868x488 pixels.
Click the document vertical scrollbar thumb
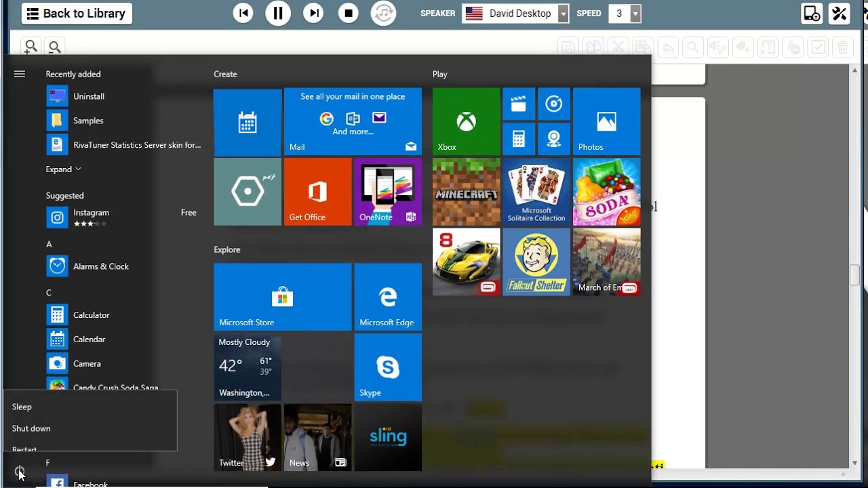855,275
